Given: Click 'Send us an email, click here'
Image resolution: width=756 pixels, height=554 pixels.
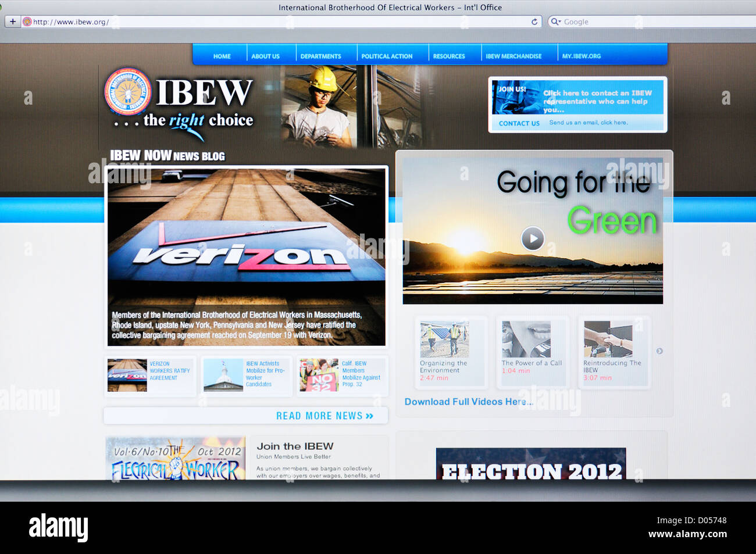Looking at the screenshot, I should [x=588, y=123].
